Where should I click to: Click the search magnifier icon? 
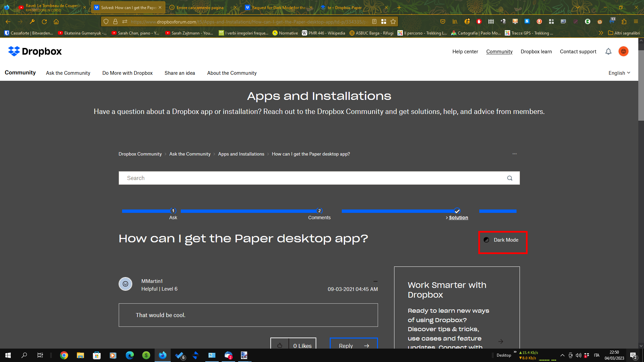510,178
